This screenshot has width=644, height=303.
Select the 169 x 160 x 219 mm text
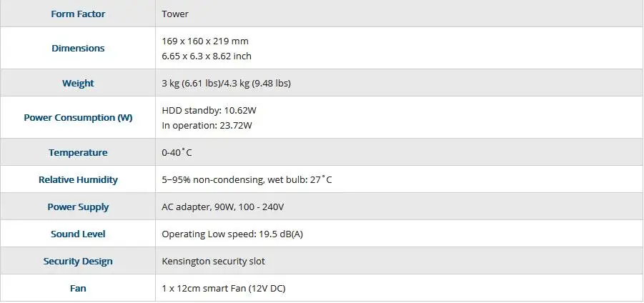click(x=205, y=41)
